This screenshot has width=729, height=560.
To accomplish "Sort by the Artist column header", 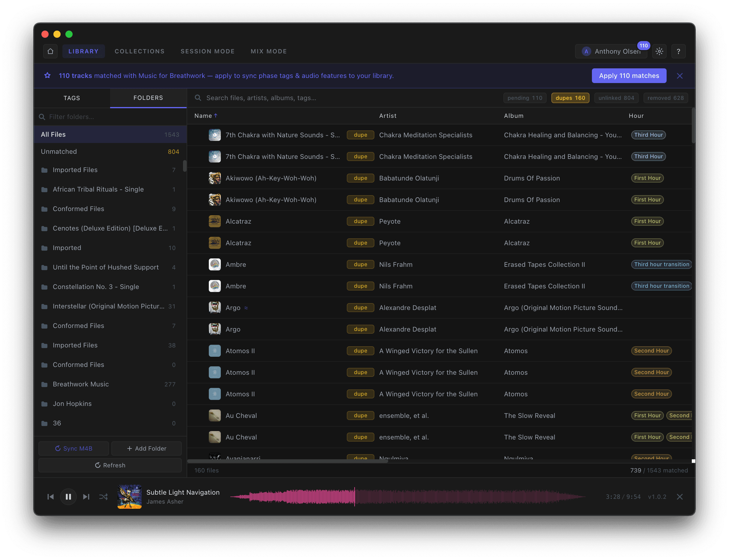I will [388, 116].
